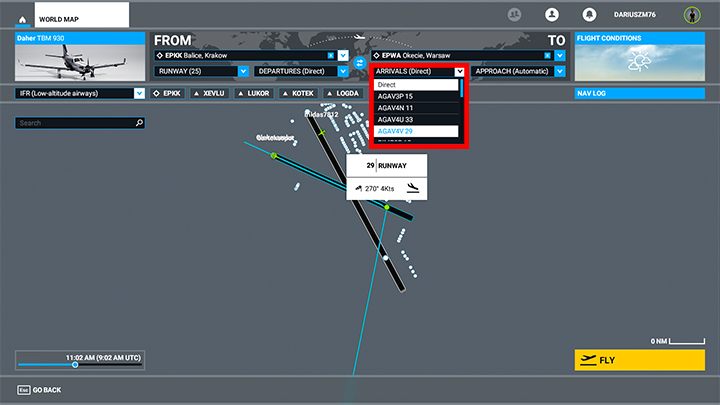Select the WORLD MAP tab

point(82,17)
